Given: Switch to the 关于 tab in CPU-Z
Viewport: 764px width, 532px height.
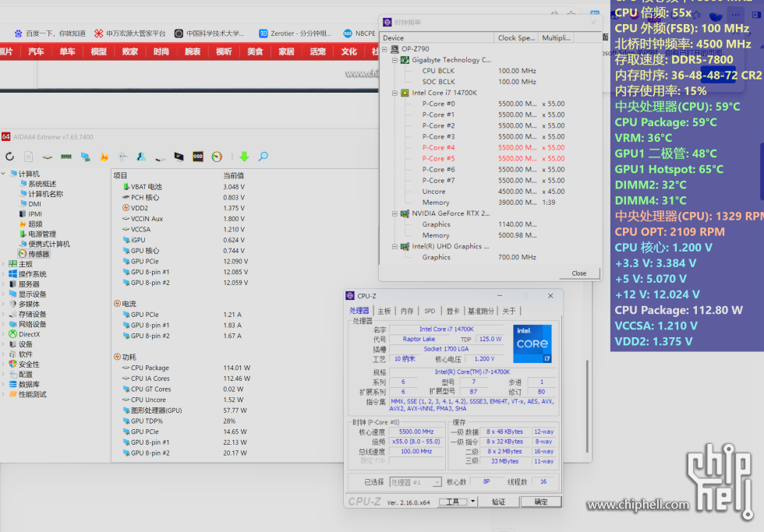Looking at the screenshot, I should pyautogui.click(x=508, y=311).
